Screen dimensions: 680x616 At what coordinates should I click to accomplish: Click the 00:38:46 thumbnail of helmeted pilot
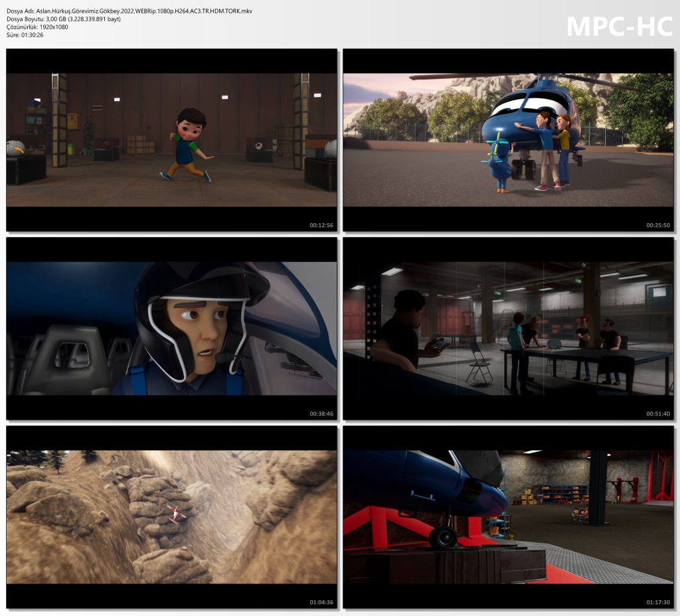pos(172,329)
